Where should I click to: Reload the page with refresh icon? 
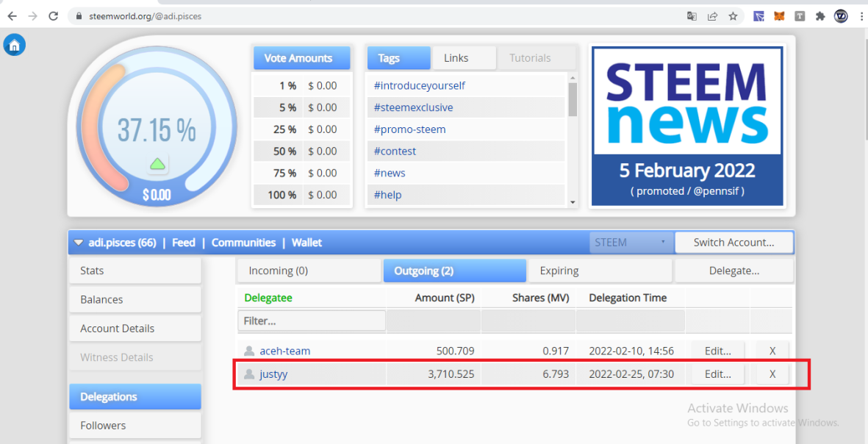(x=53, y=16)
